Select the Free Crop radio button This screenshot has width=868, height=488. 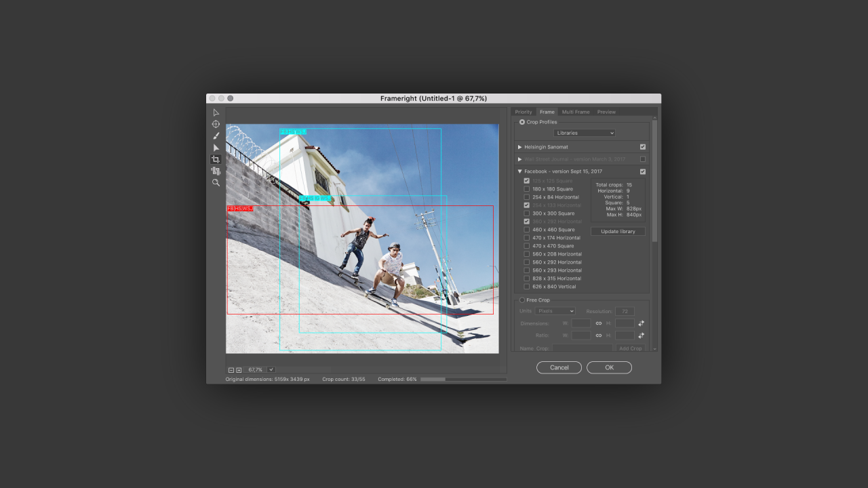[x=522, y=300]
